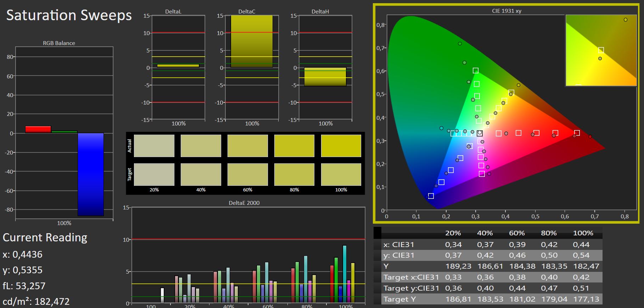Select the "Target x:CIE31" row label
The width and height of the screenshot is (644, 308).
pyautogui.click(x=411, y=277)
